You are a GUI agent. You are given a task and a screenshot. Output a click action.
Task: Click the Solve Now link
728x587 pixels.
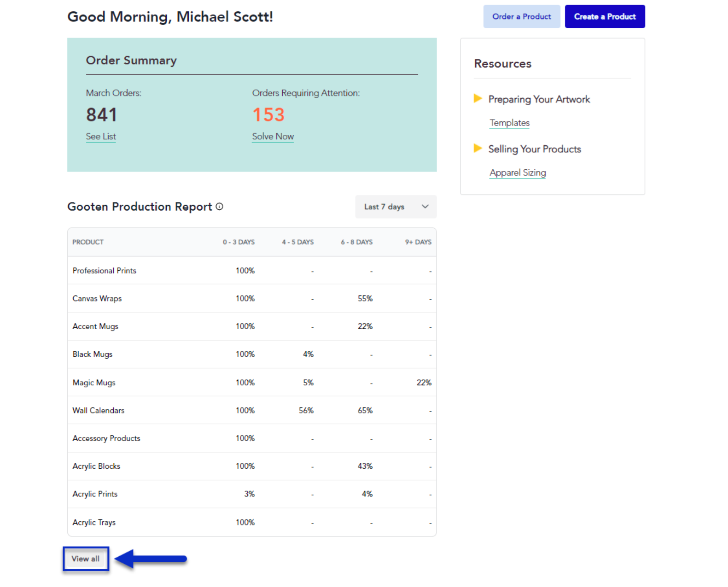[273, 136]
